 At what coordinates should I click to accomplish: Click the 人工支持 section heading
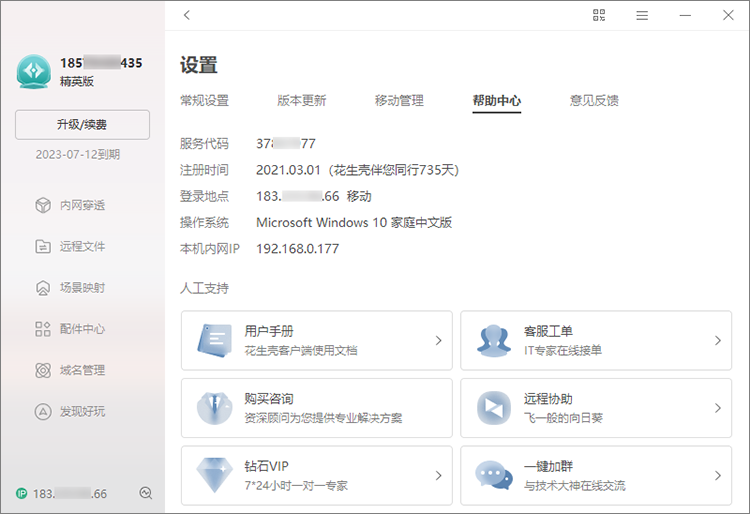(x=204, y=288)
